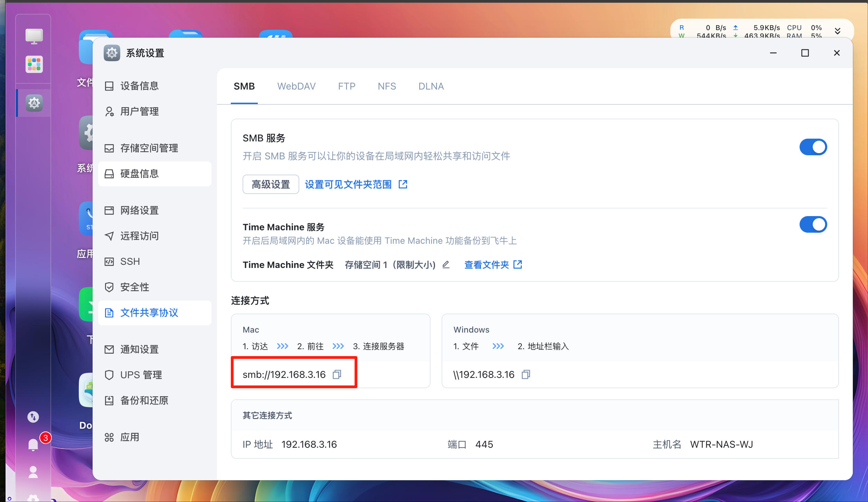
Task: Turn off the Time Machine service switch
Action: coord(813,225)
